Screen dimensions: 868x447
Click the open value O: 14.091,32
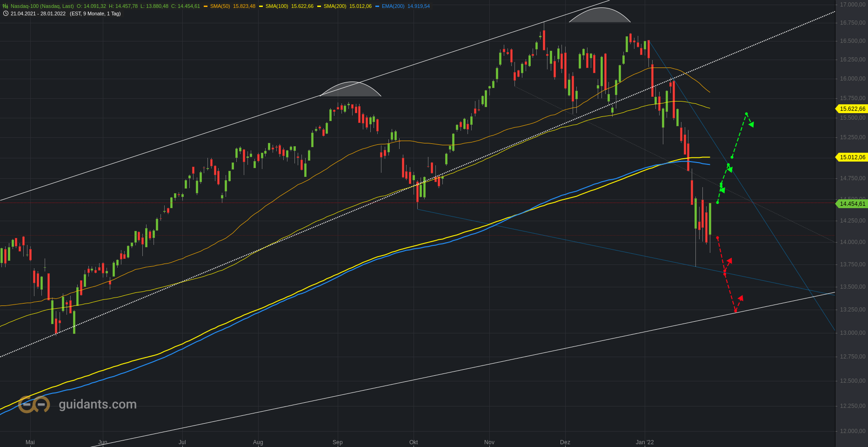pyautogui.click(x=91, y=6)
